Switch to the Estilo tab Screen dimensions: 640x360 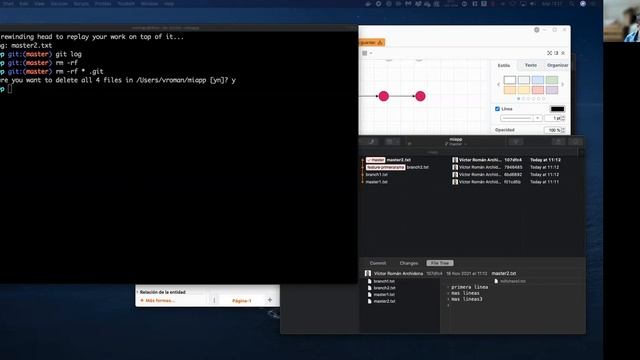pos(504,65)
